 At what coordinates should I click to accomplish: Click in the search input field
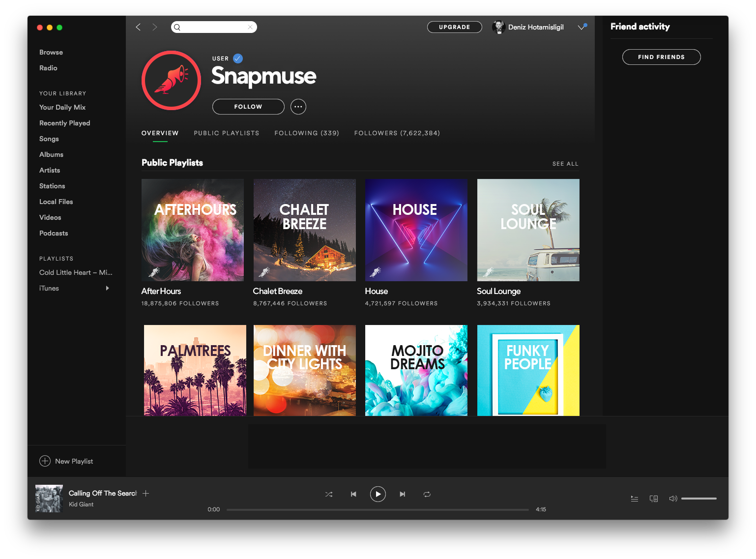coord(214,27)
